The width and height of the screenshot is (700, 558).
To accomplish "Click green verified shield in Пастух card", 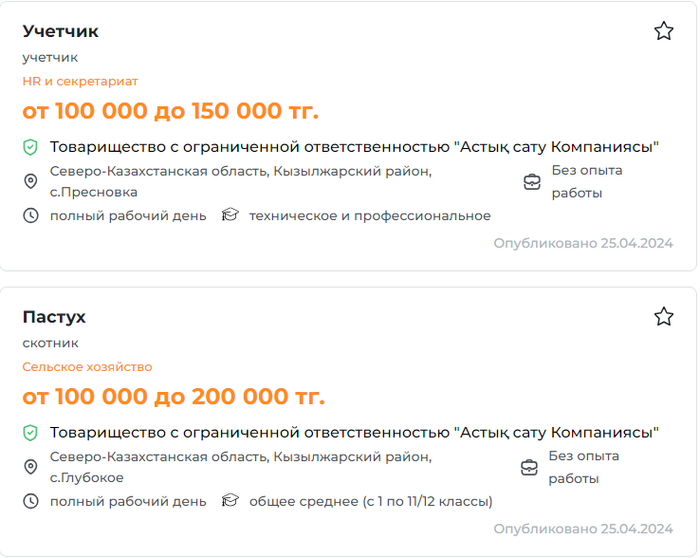I will (31, 433).
